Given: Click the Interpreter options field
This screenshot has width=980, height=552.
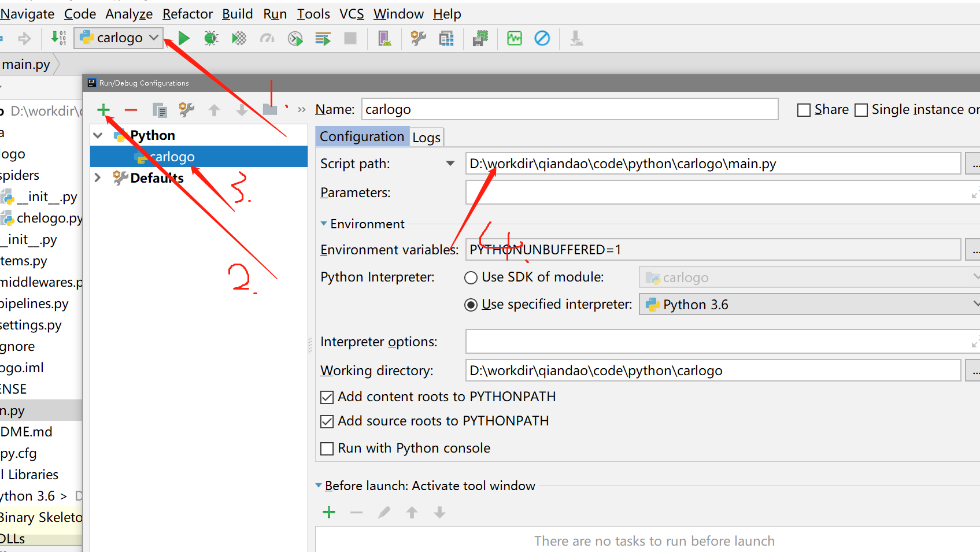Looking at the screenshot, I should coord(723,342).
